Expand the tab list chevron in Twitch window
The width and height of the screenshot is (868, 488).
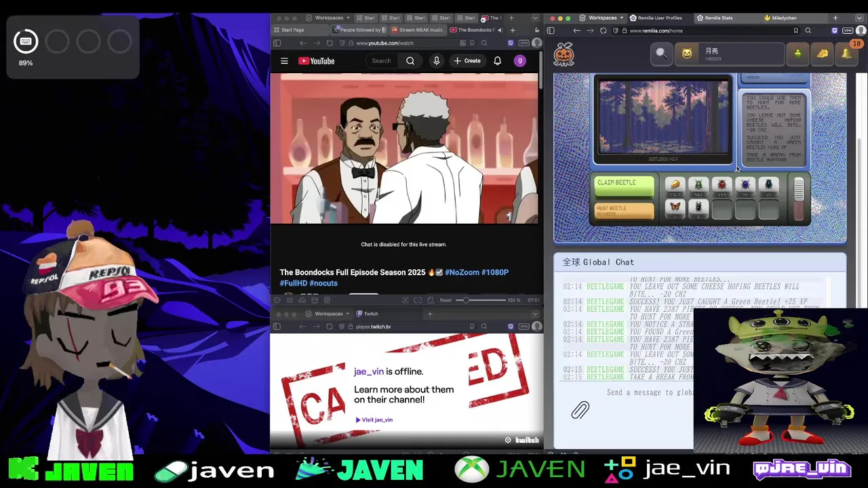pyautogui.click(x=535, y=314)
